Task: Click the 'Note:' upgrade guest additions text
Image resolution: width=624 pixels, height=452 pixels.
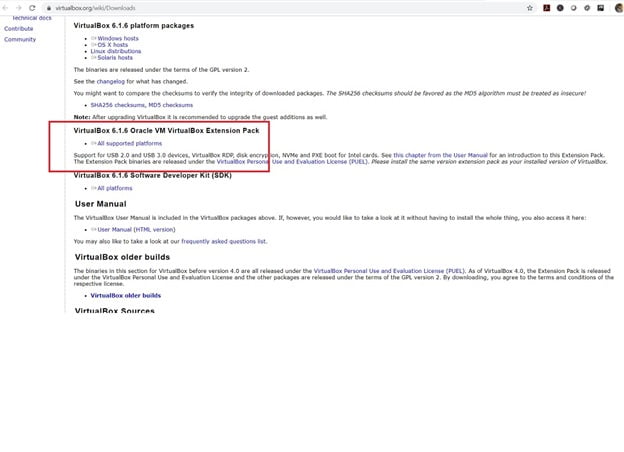Action: [x=200, y=117]
